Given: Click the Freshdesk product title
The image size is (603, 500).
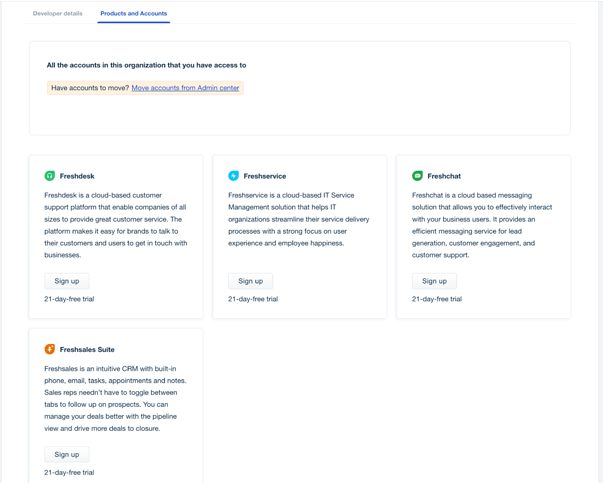Looking at the screenshot, I should pos(77,176).
